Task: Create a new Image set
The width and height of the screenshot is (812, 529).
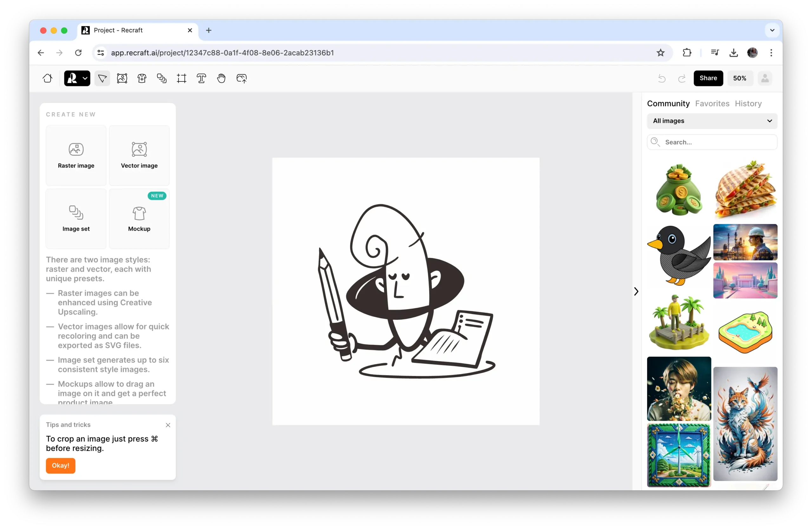Action: pos(76,219)
